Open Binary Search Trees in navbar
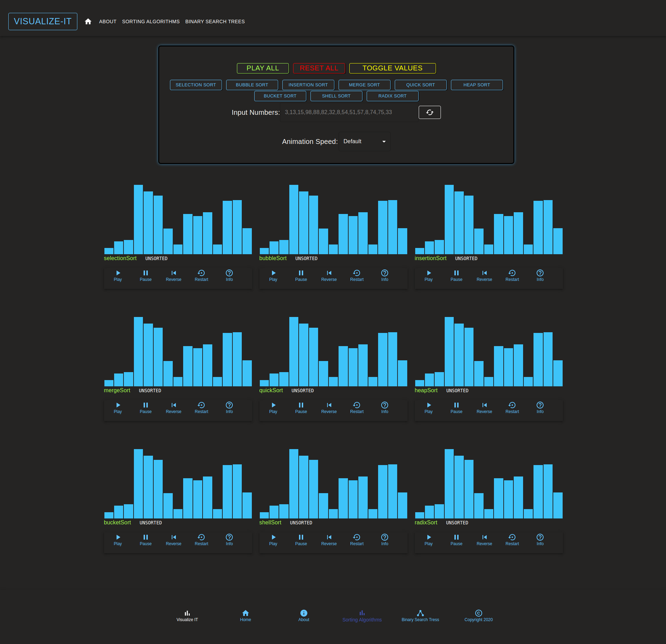 (215, 22)
